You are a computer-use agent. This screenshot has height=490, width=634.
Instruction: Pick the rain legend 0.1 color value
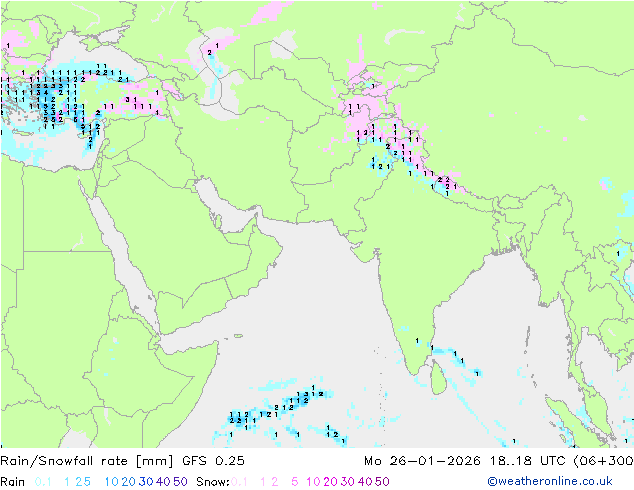[x=43, y=482]
